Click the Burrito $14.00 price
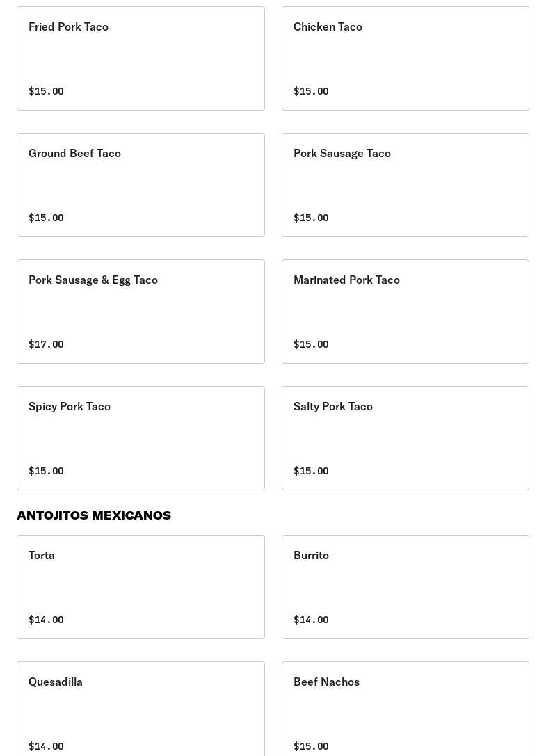This screenshot has height=756, width=546. pyautogui.click(x=311, y=620)
